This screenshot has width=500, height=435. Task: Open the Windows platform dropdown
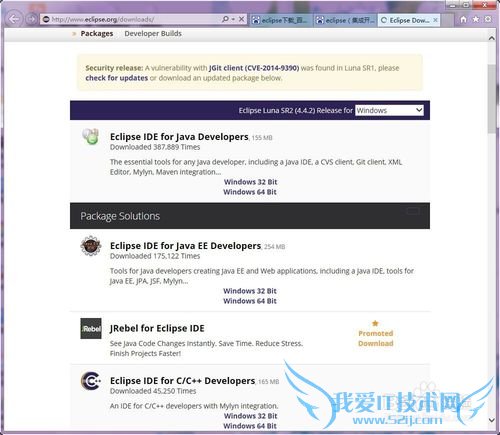389,110
